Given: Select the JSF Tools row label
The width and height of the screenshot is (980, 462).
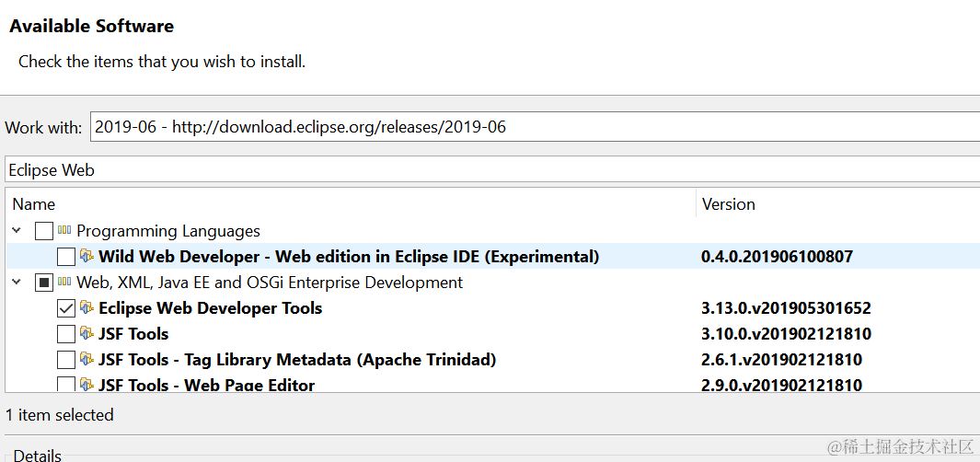Looking at the screenshot, I should [x=133, y=333].
